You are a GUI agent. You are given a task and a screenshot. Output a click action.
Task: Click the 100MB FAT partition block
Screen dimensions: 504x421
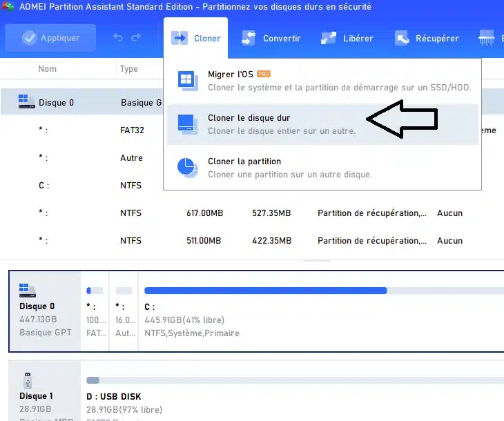[95, 311]
